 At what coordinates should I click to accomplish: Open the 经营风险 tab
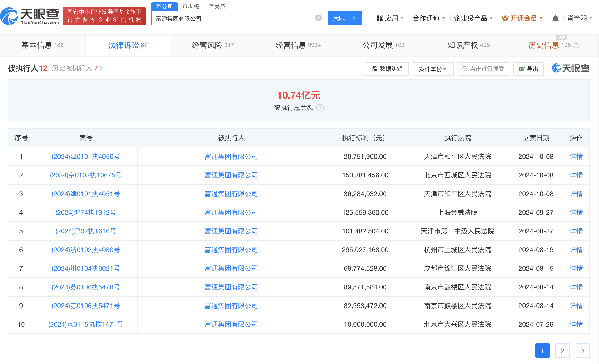(213, 45)
